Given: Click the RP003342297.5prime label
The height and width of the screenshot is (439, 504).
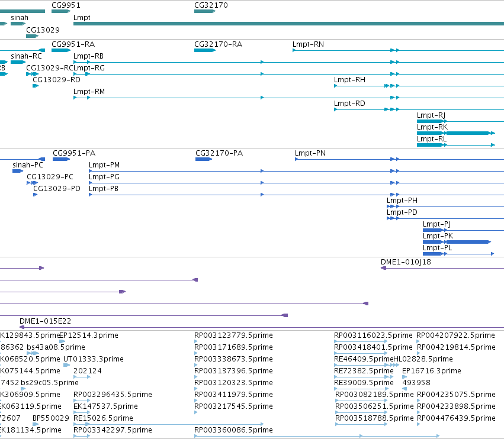Looking at the screenshot, I should click(x=113, y=430).
